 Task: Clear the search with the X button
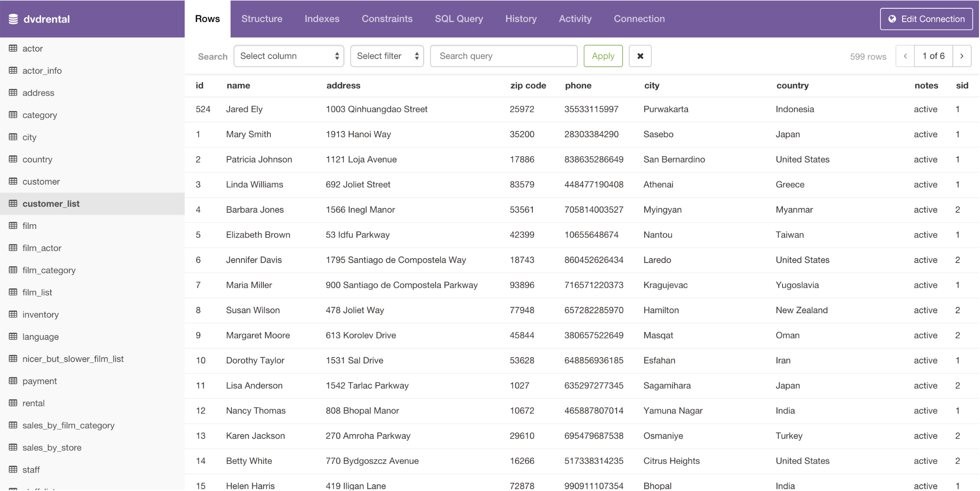(x=640, y=56)
